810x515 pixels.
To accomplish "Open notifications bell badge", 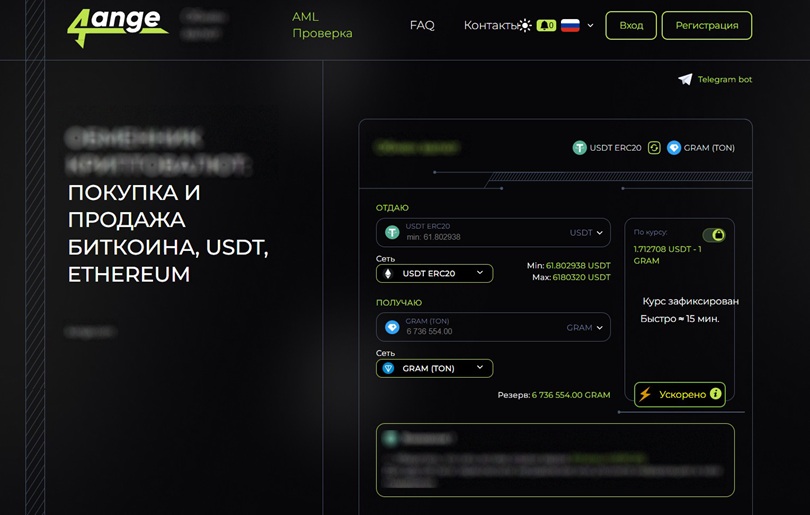I will point(546,25).
